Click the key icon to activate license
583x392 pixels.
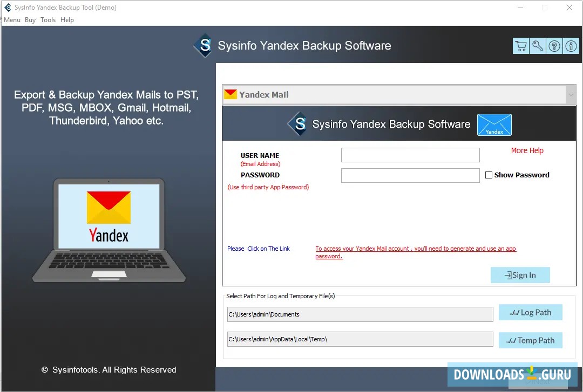537,46
